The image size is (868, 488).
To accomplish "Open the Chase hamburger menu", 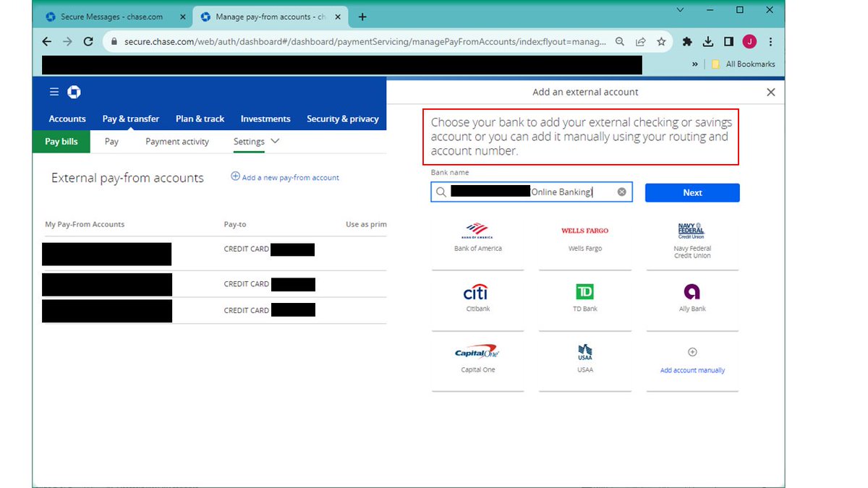I will tap(54, 92).
